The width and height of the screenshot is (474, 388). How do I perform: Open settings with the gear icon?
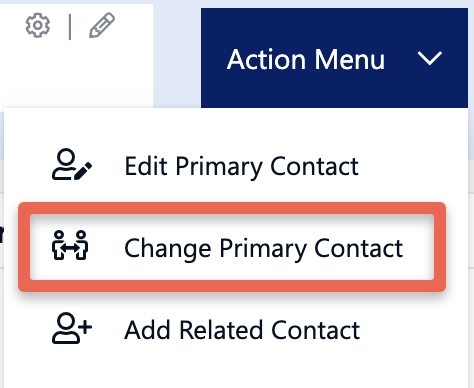point(38,25)
